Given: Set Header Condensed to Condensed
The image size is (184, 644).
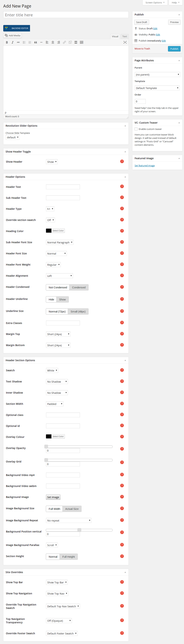Looking at the screenshot, I should [79, 287].
